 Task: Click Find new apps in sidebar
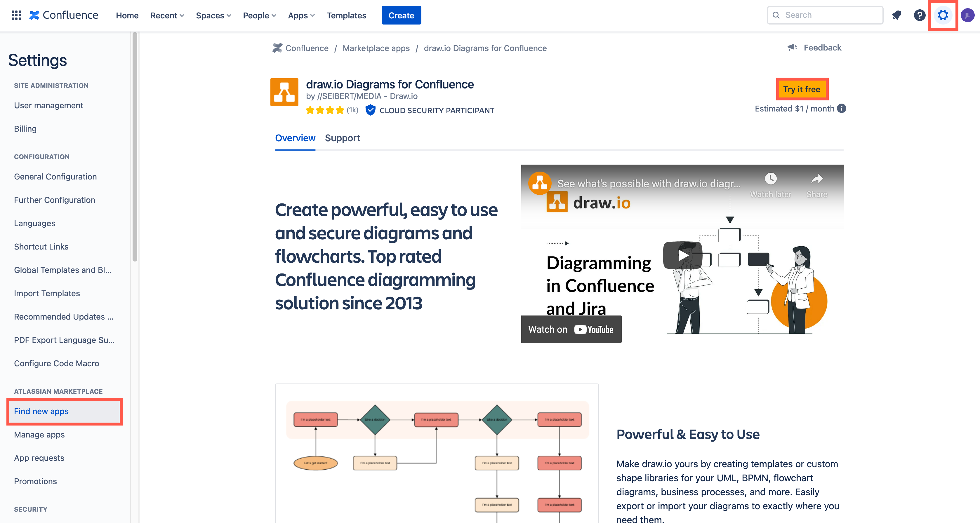pos(41,411)
